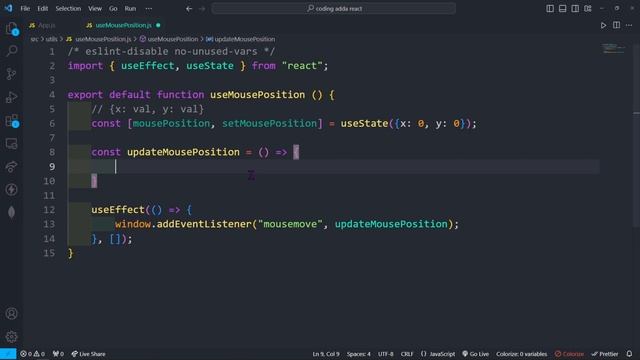Click "mousemove" string on line 13

tap(290, 224)
